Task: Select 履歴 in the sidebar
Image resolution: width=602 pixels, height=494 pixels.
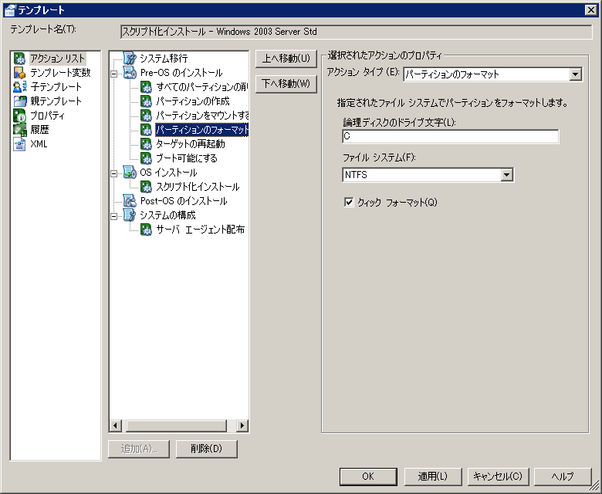Action: 40,130
